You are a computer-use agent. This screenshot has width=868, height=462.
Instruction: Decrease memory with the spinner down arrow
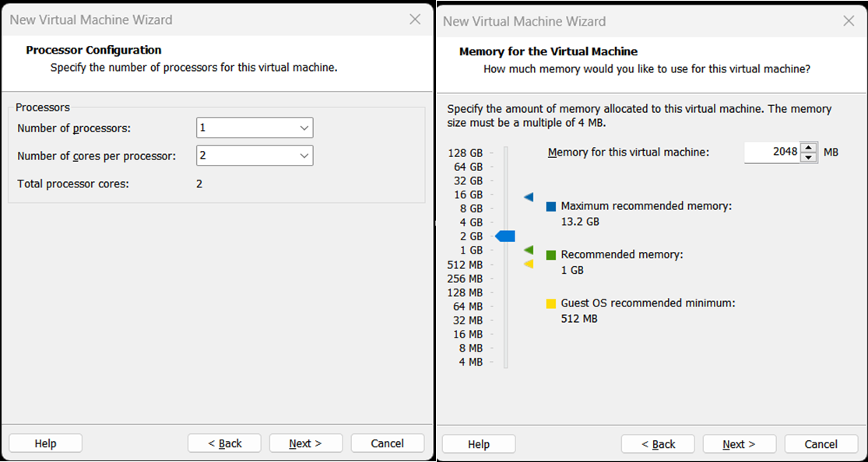coord(810,157)
